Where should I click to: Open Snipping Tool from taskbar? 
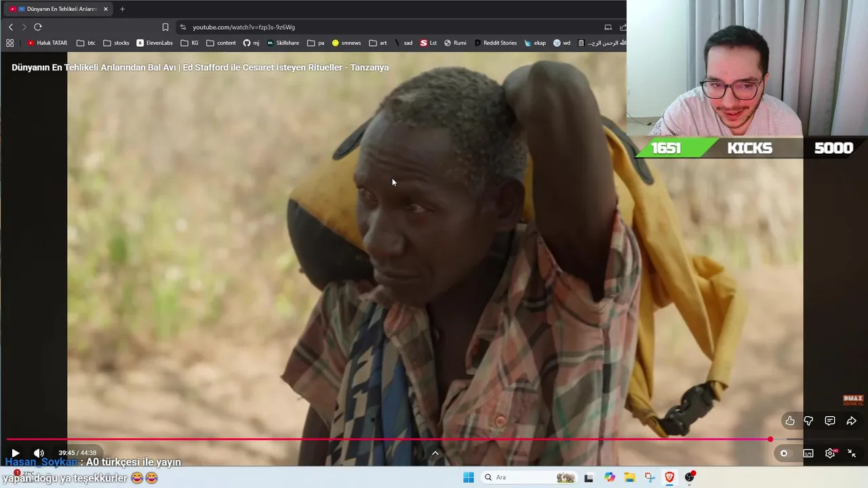pos(650,477)
